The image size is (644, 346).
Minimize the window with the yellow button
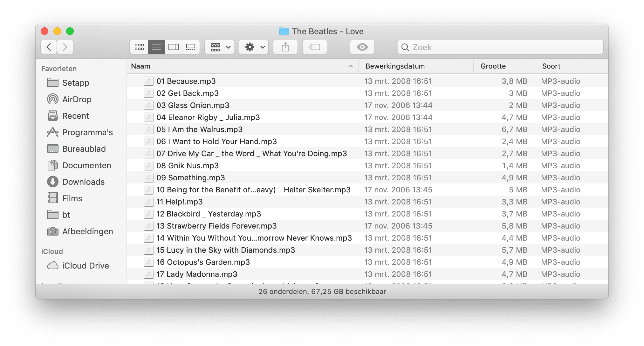tap(57, 31)
